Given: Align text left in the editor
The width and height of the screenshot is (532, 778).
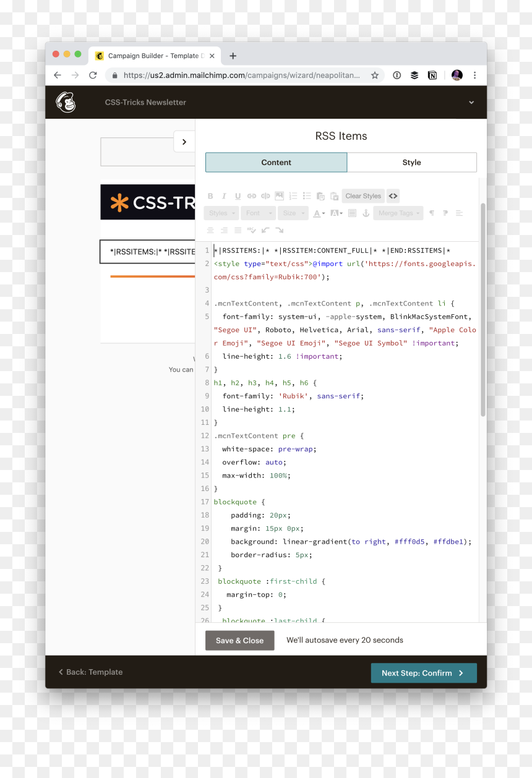Looking at the screenshot, I should click(459, 213).
